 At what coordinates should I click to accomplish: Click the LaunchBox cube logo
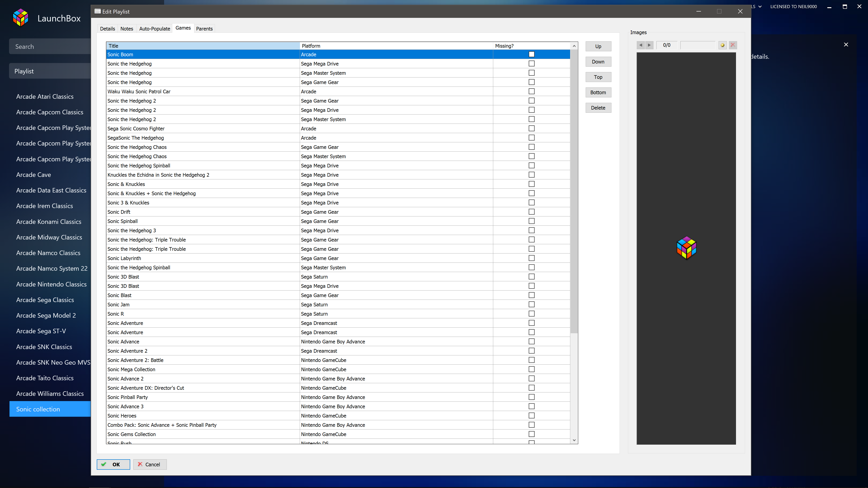pyautogui.click(x=21, y=18)
